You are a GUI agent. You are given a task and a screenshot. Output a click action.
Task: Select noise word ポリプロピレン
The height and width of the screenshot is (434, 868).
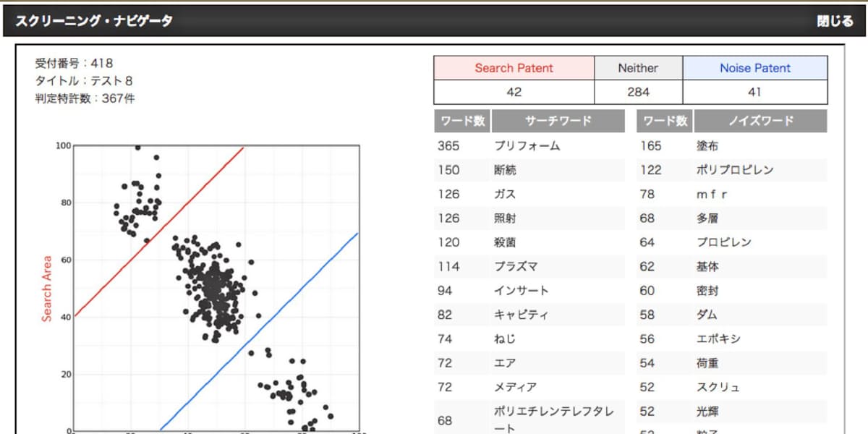coord(735,170)
